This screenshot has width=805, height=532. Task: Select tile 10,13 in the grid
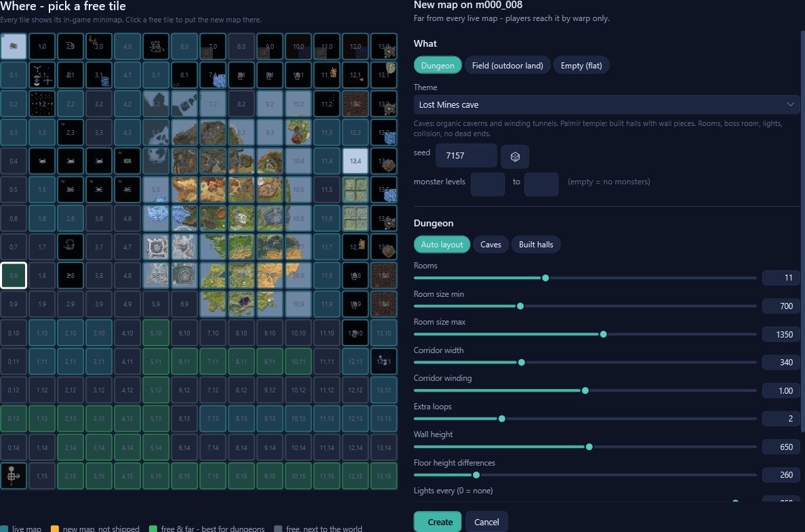tap(298, 419)
